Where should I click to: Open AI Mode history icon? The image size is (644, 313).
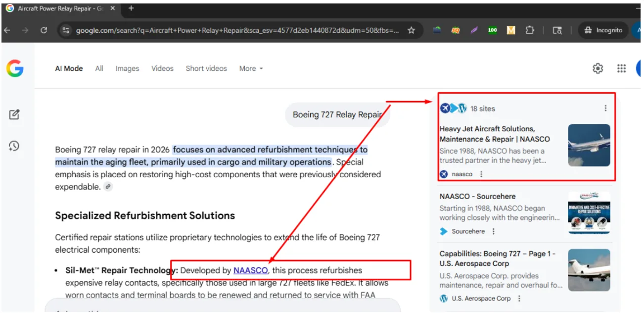[x=14, y=146]
